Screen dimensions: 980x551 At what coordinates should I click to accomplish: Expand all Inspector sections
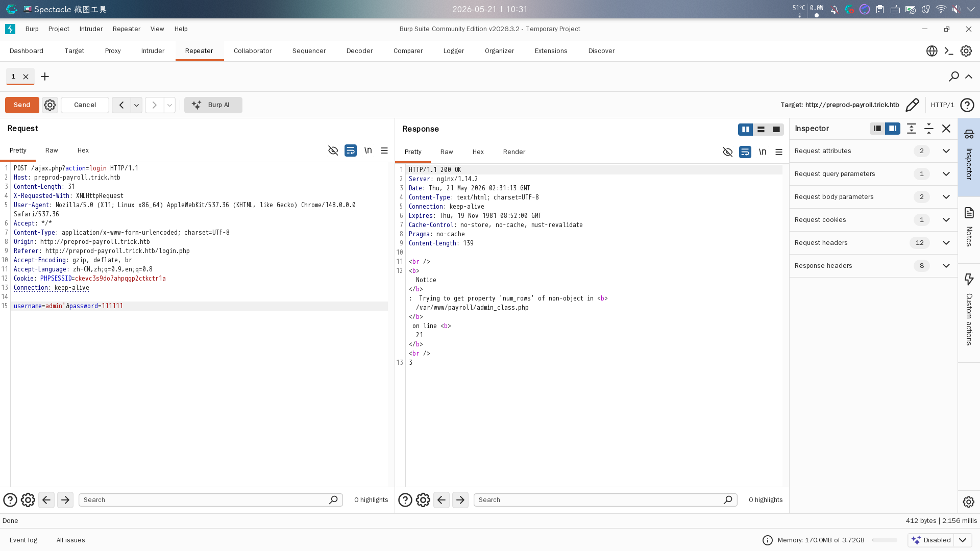click(x=912, y=129)
